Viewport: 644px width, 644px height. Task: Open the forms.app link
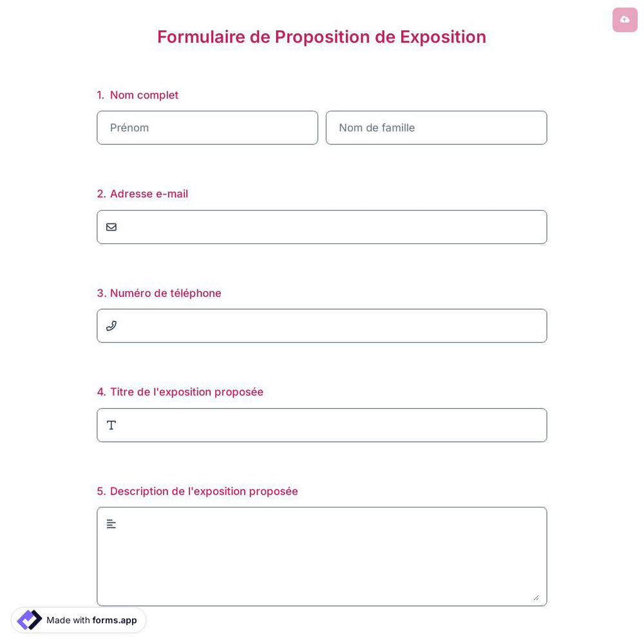pos(115,620)
